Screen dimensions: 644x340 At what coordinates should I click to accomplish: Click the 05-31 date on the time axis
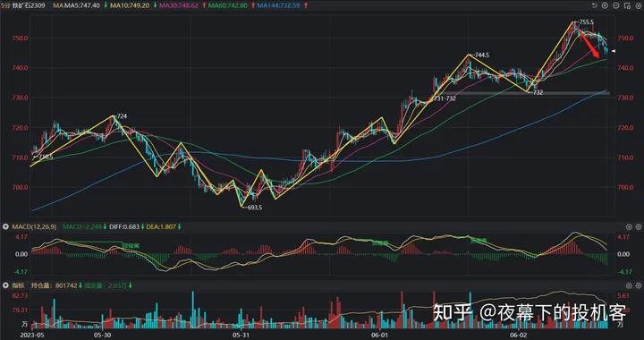pyautogui.click(x=241, y=335)
